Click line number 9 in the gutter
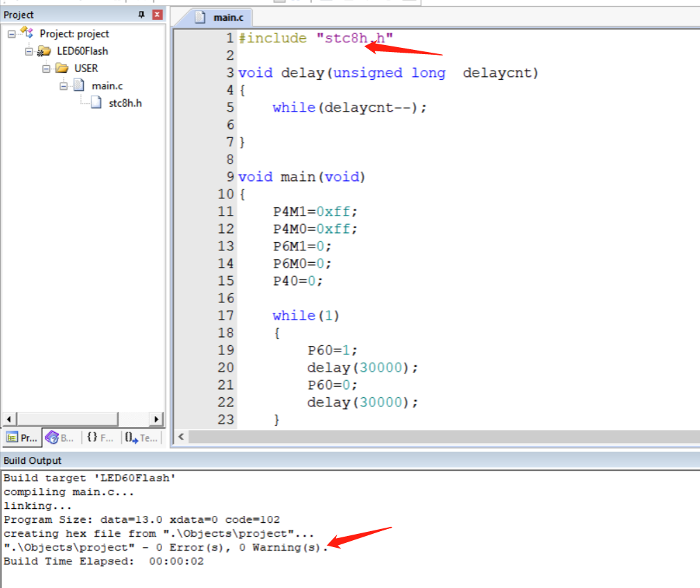 click(x=230, y=177)
